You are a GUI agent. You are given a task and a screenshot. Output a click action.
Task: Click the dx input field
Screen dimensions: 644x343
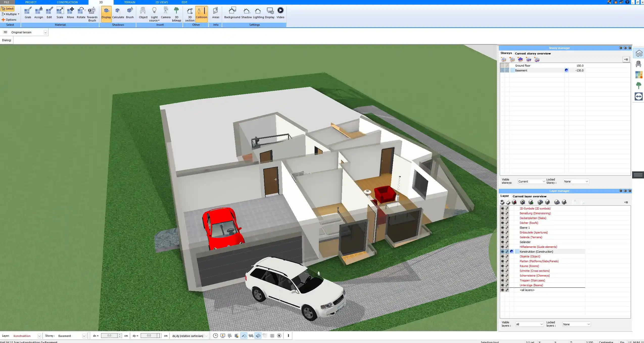[x=109, y=336]
